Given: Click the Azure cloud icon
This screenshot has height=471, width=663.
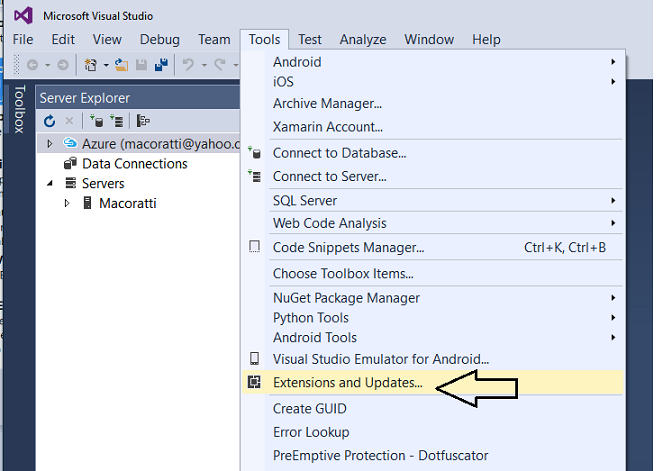Looking at the screenshot, I should (70, 143).
